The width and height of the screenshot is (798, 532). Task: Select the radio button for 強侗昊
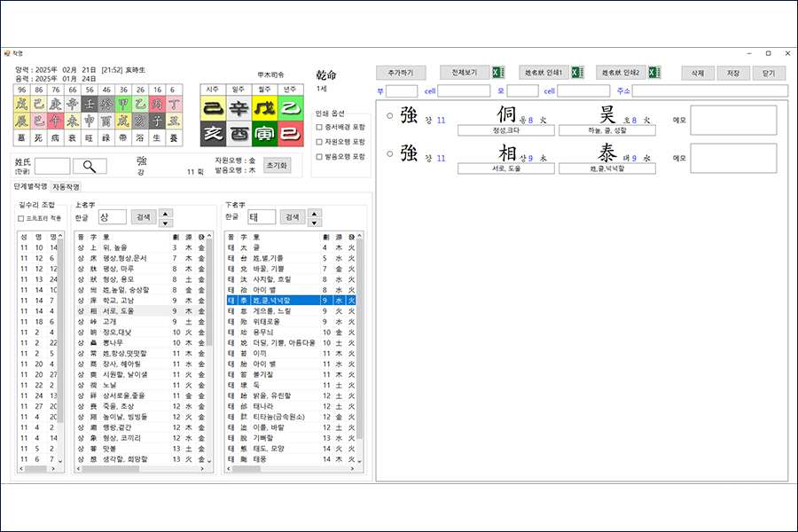coord(390,115)
